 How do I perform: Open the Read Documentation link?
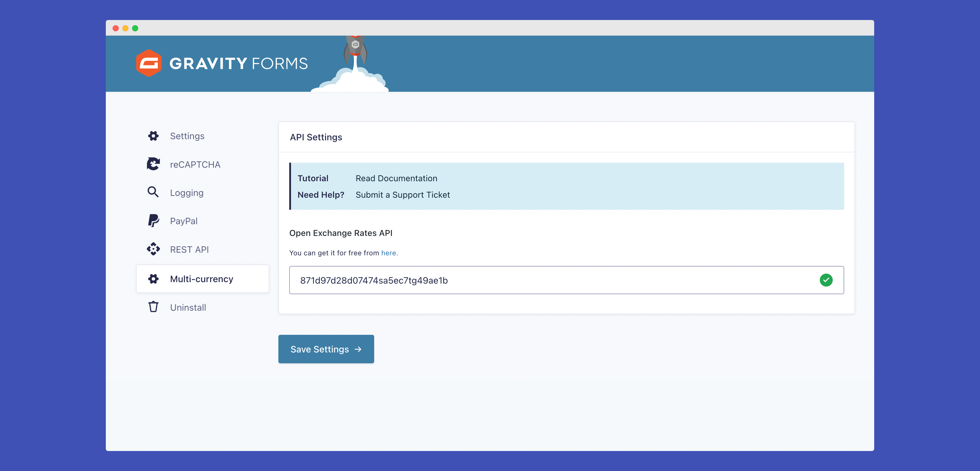(396, 178)
